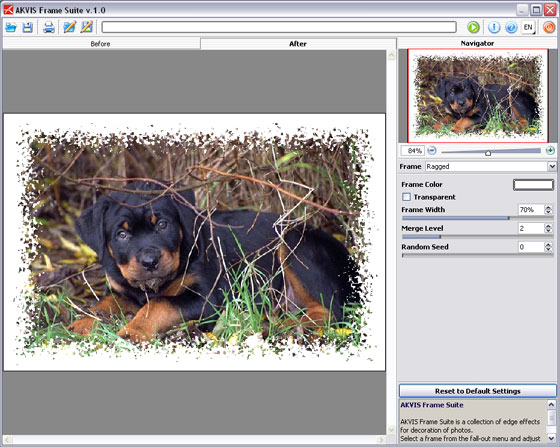The height and width of the screenshot is (447, 560).
Task: Open an image file with folder icon
Action: click(11, 27)
